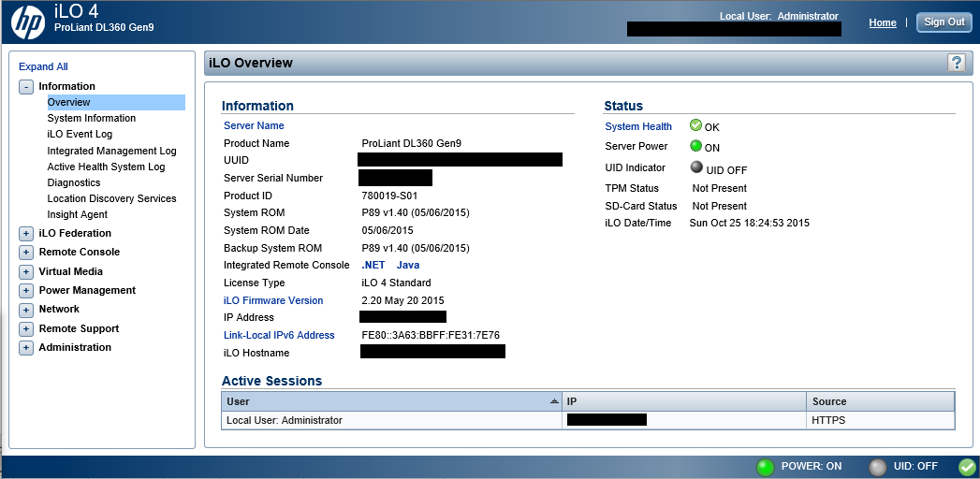Click the IPv6 value FE80::3A63:BBFF:FE31:7E76
This screenshot has width=980, height=479.
(x=431, y=335)
